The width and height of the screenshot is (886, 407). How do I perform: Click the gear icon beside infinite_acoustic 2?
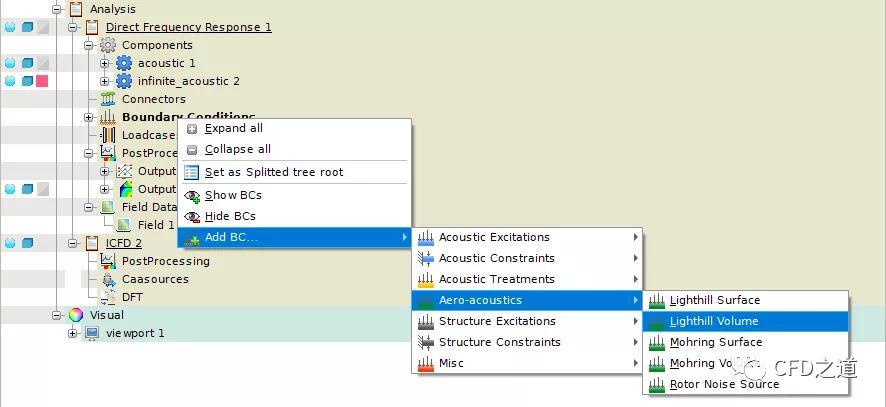click(124, 81)
